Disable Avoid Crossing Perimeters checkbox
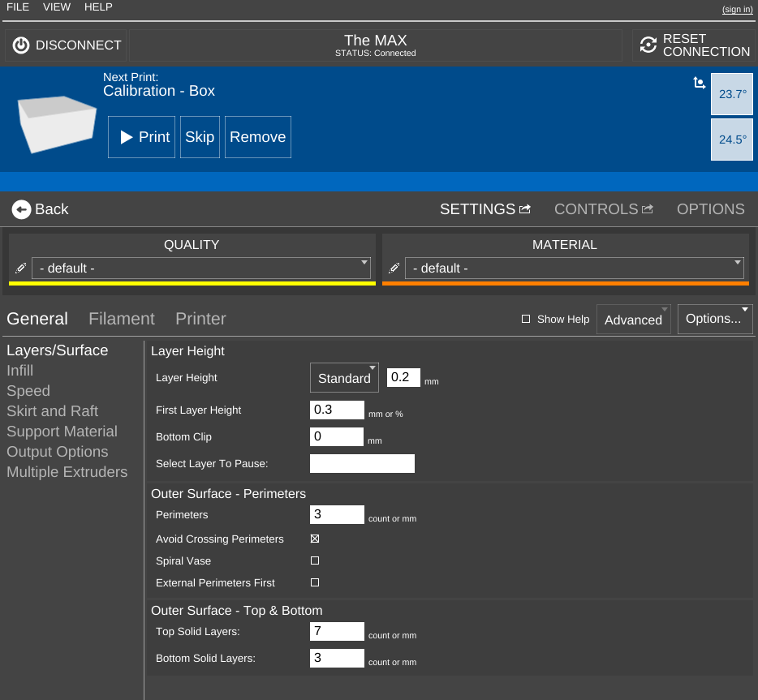 click(315, 539)
